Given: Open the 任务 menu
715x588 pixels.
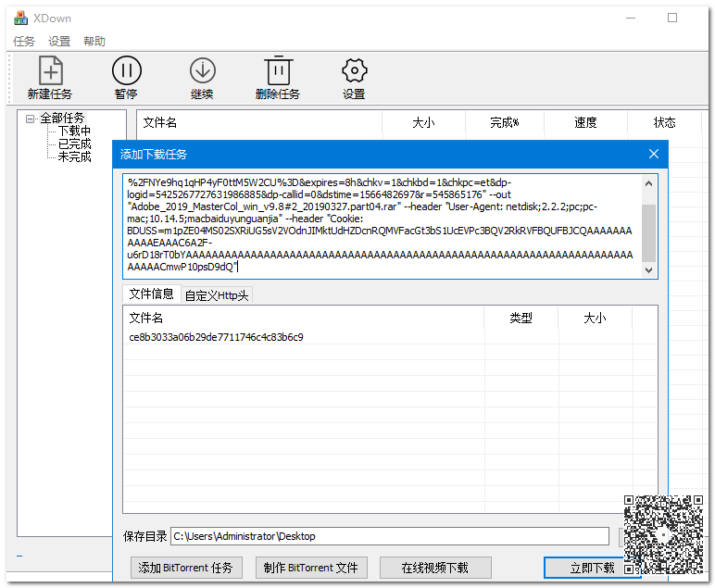Looking at the screenshot, I should pyautogui.click(x=24, y=42).
